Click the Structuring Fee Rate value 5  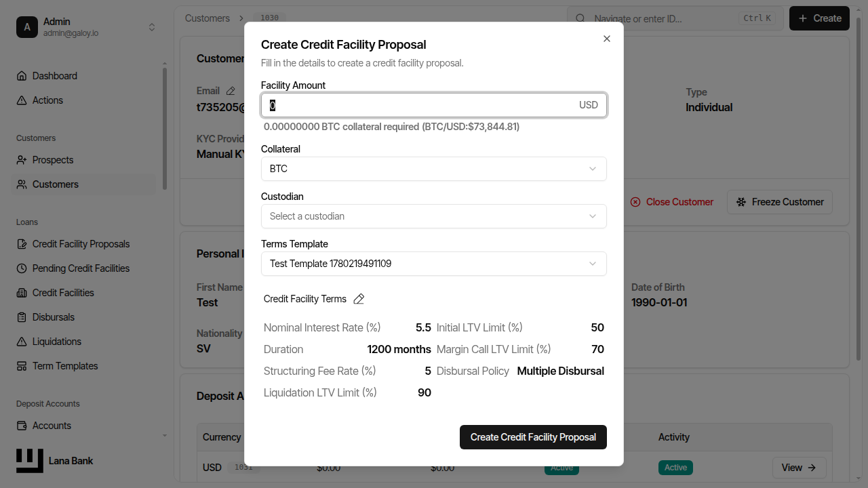pos(428,371)
